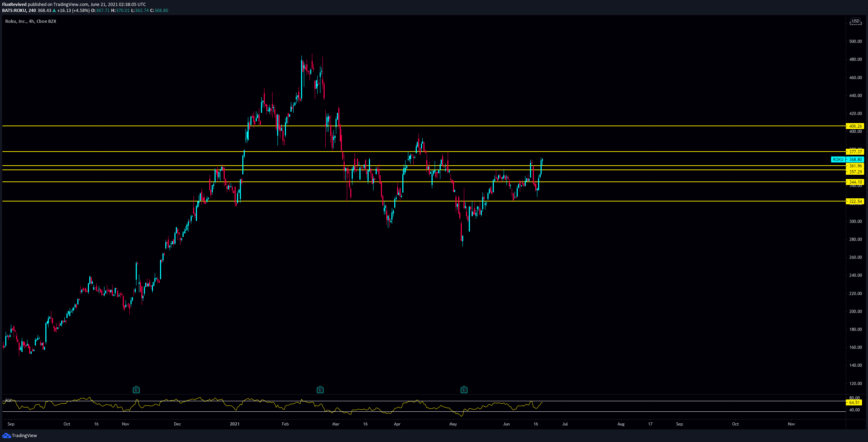The image size is (868, 442).
Task: Open the FluxRevived author profile link
Action: (14, 5)
